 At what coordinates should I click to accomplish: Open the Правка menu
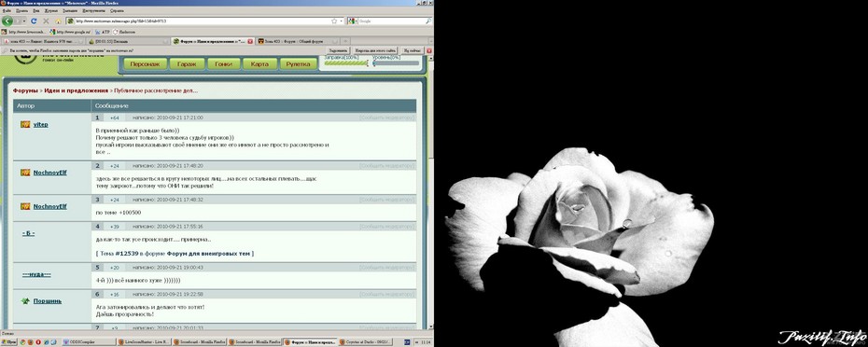(x=22, y=10)
